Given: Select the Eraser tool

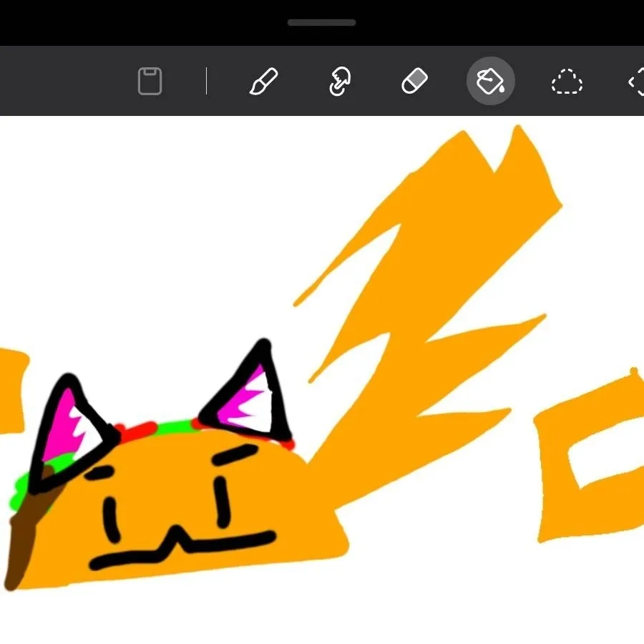Looking at the screenshot, I should point(414,81).
